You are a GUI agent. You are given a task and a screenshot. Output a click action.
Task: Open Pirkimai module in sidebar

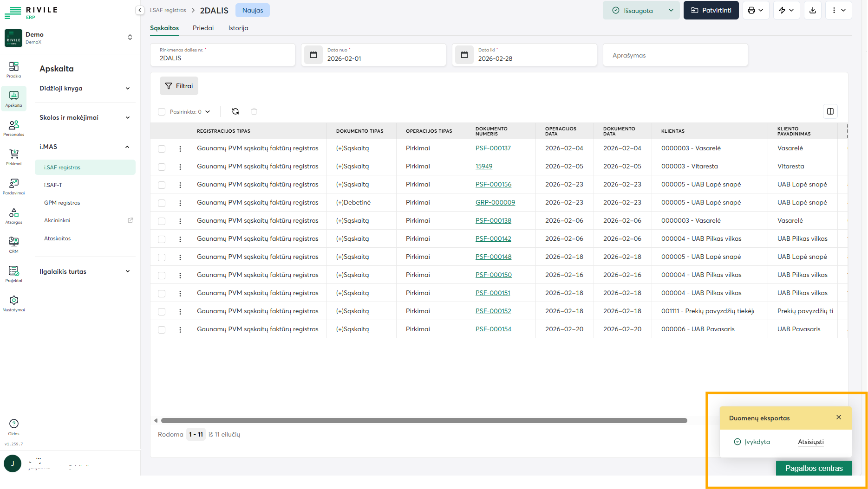pos(14,157)
